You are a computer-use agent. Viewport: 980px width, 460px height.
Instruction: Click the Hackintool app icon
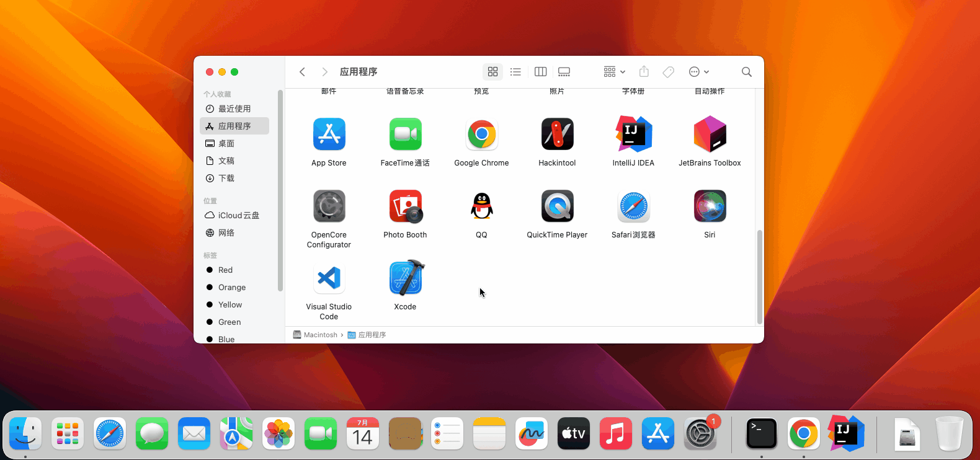[557, 135]
